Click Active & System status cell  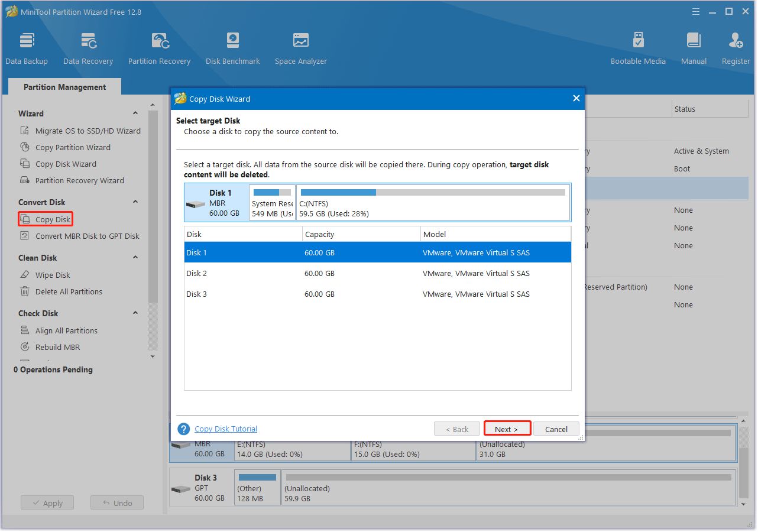[x=701, y=151]
